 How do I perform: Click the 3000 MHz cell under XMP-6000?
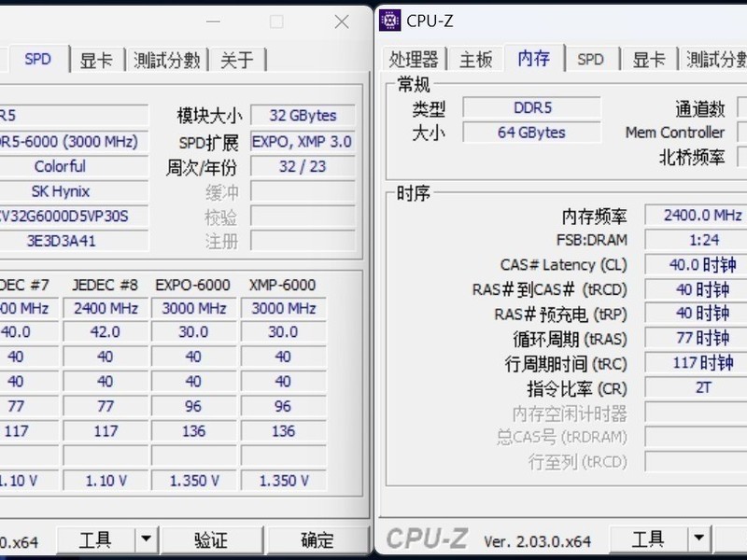[x=284, y=308]
